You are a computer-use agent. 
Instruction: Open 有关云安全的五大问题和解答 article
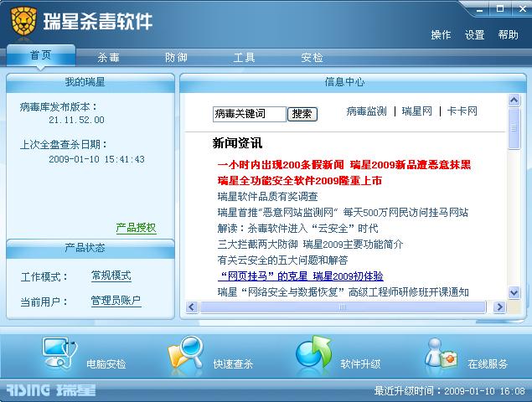click(282, 260)
